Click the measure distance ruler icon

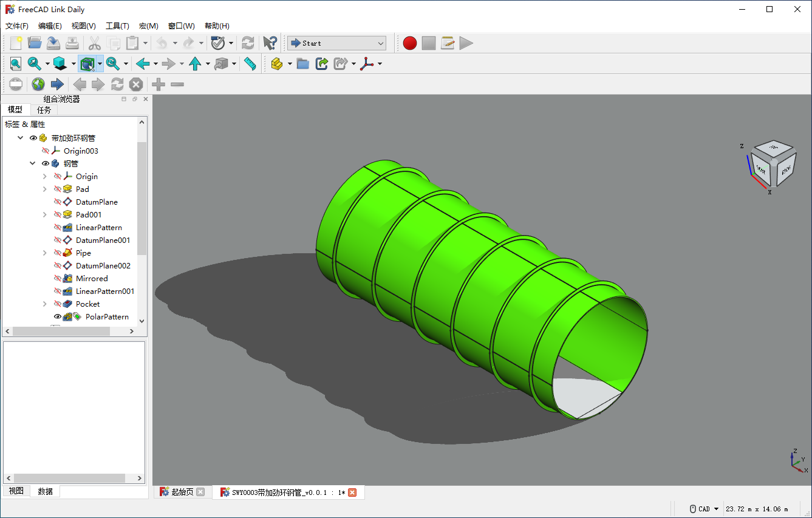pos(250,64)
